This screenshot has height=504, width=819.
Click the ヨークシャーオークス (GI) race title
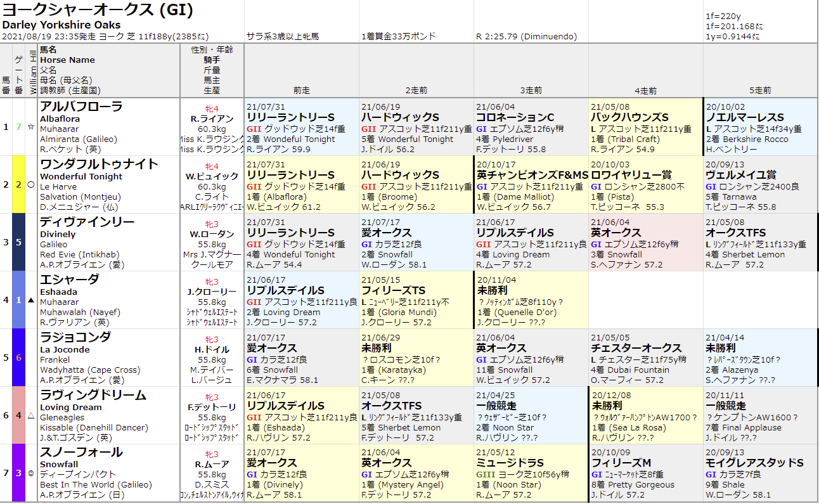point(98,11)
